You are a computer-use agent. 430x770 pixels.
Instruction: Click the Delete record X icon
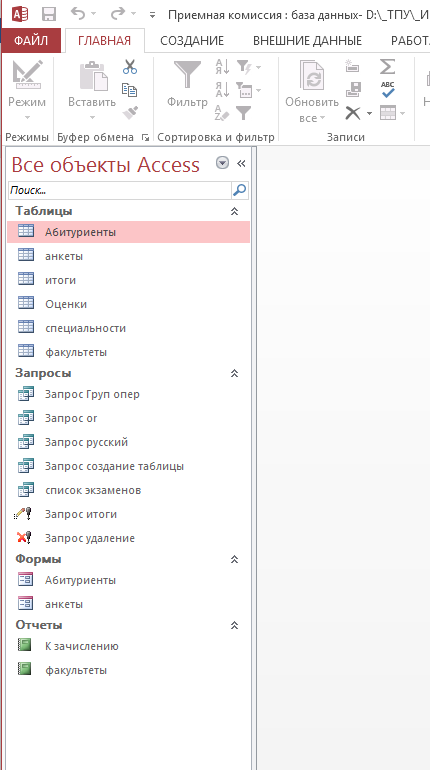click(x=352, y=113)
